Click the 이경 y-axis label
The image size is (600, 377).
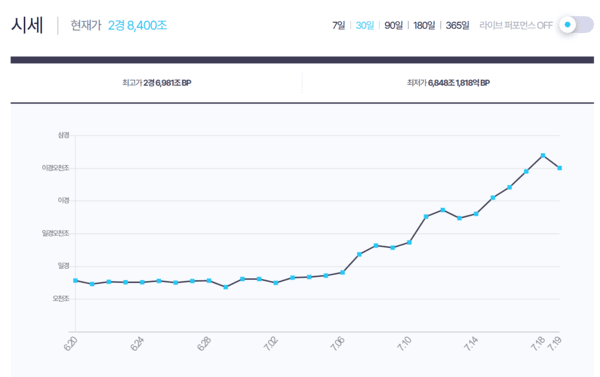(x=64, y=201)
